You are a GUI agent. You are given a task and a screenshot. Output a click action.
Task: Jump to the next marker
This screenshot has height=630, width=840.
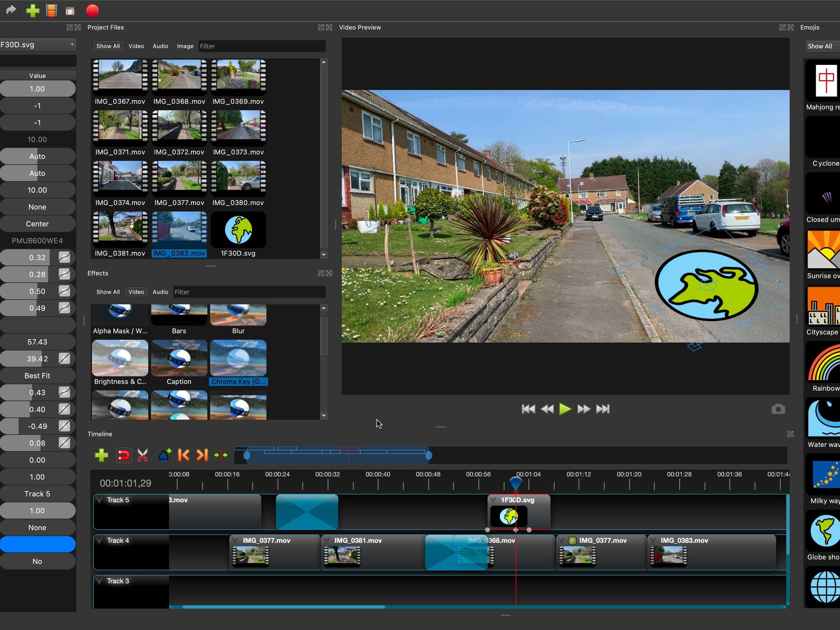[x=202, y=455]
